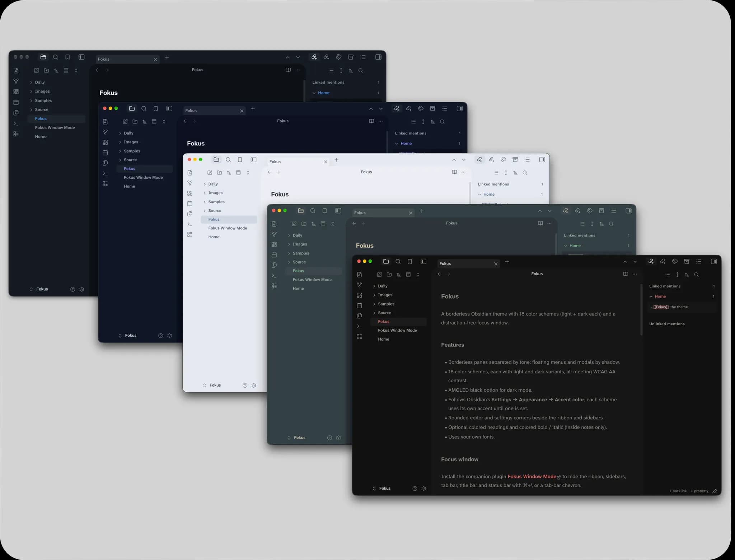Open settings gear in front window
735x560 pixels.
click(x=424, y=489)
